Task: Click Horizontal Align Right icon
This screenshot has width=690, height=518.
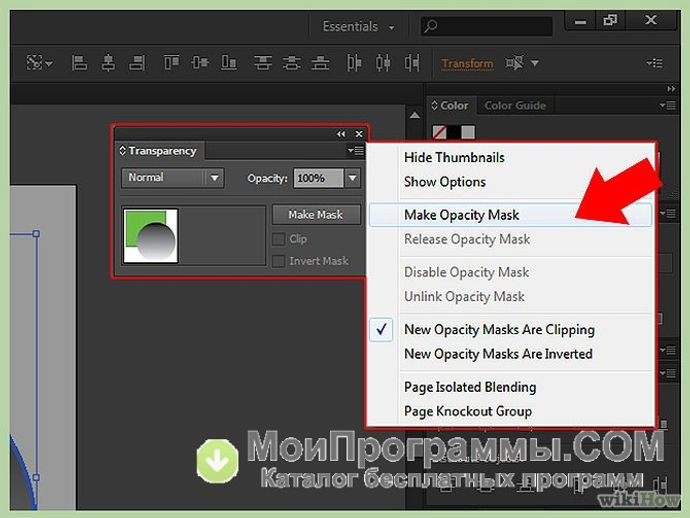Action: tap(137, 63)
